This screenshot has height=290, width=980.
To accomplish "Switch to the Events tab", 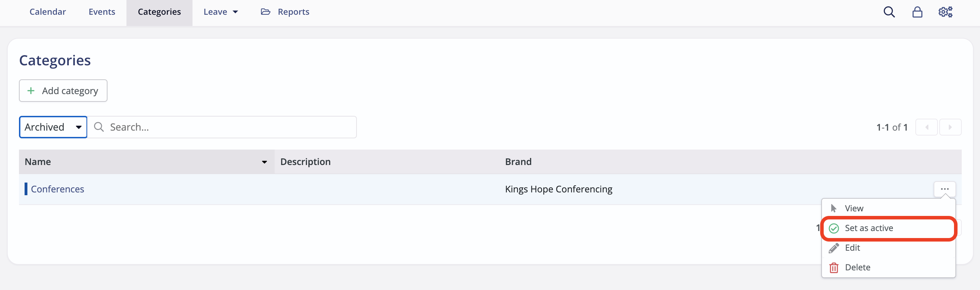I will pos(102,12).
